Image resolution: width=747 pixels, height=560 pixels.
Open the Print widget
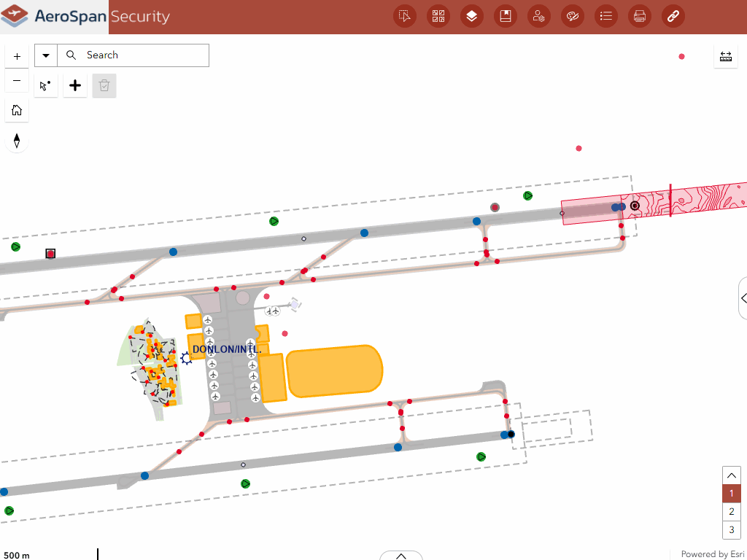639,16
